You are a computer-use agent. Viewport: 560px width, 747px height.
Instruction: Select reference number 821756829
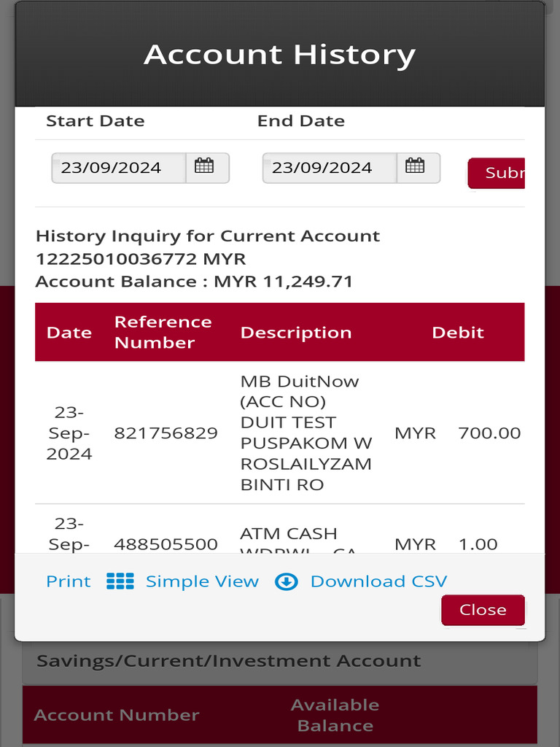click(x=166, y=433)
